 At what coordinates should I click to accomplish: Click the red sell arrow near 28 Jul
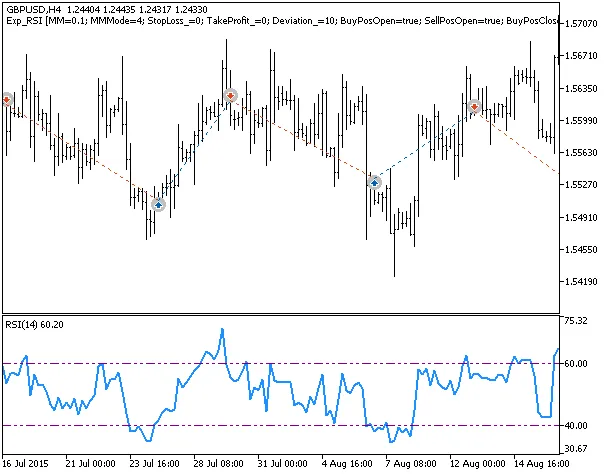click(231, 95)
